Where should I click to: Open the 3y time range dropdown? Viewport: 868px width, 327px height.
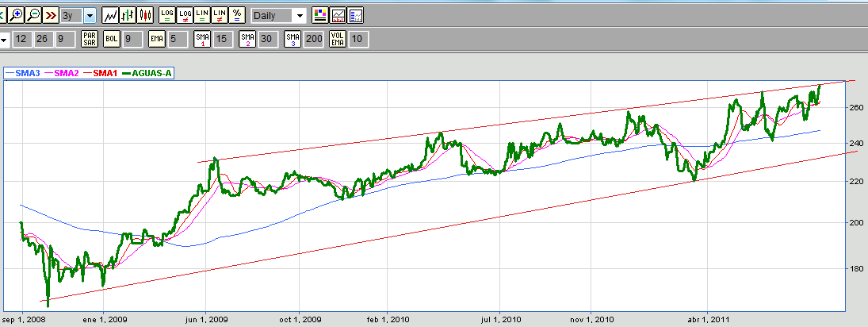[89, 15]
